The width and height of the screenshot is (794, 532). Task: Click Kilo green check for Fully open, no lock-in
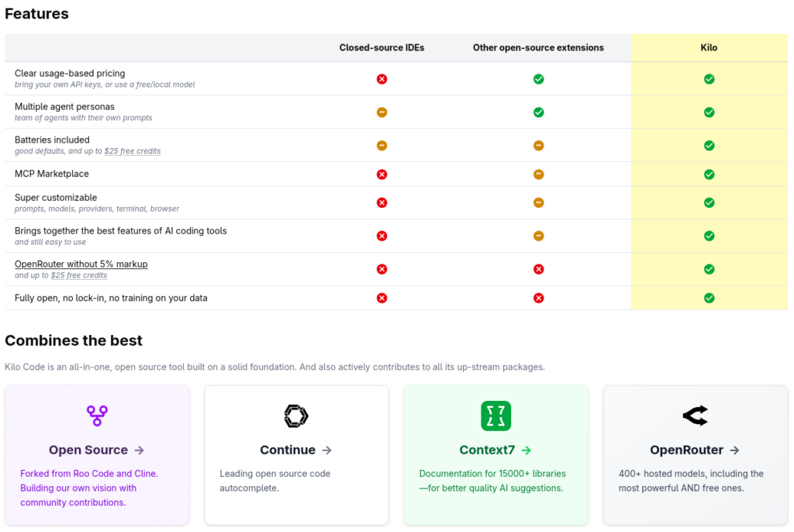tap(709, 298)
